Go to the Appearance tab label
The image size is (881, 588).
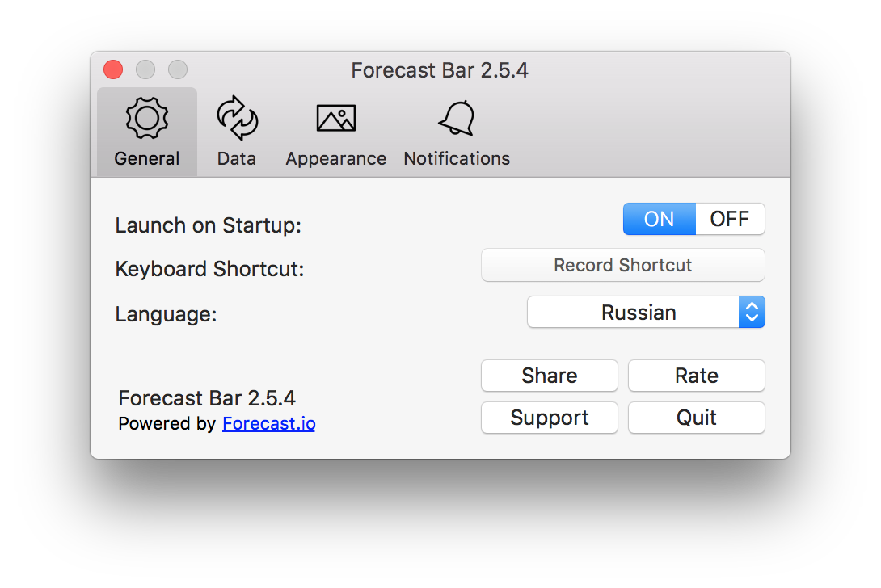(336, 159)
